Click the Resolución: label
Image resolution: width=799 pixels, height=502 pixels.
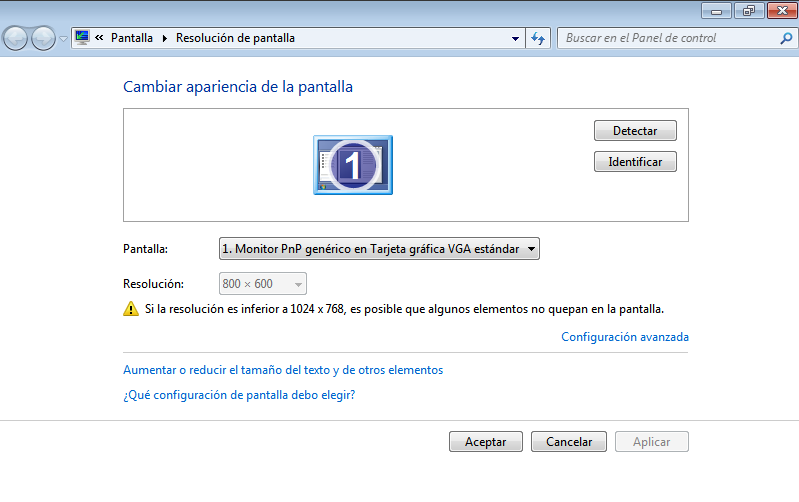[x=153, y=284]
